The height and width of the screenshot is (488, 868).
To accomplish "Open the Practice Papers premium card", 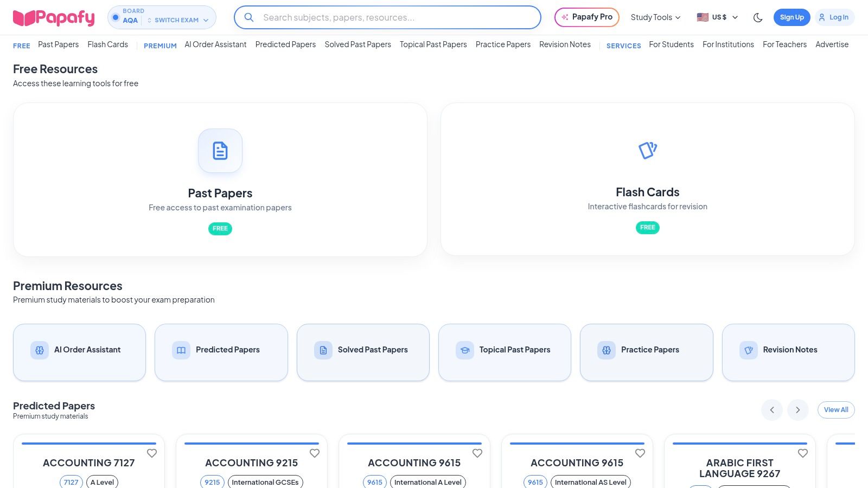I will click(647, 352).
